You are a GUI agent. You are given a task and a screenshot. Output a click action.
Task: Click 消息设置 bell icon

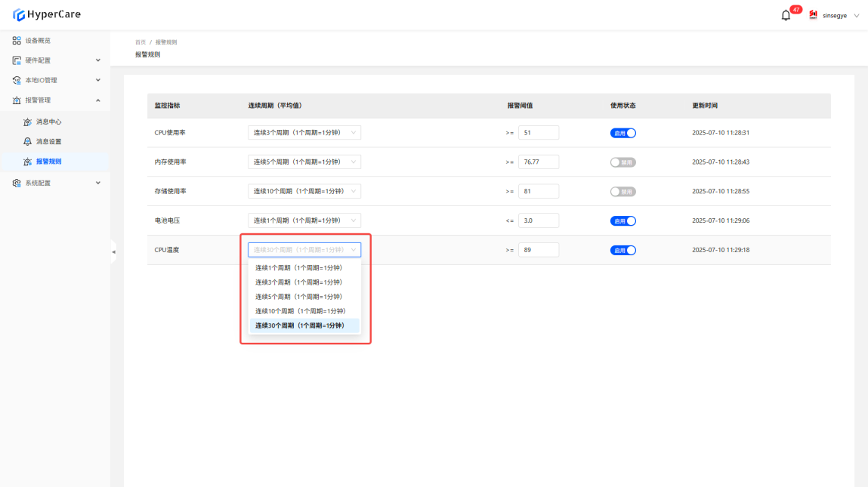[28, 142]
